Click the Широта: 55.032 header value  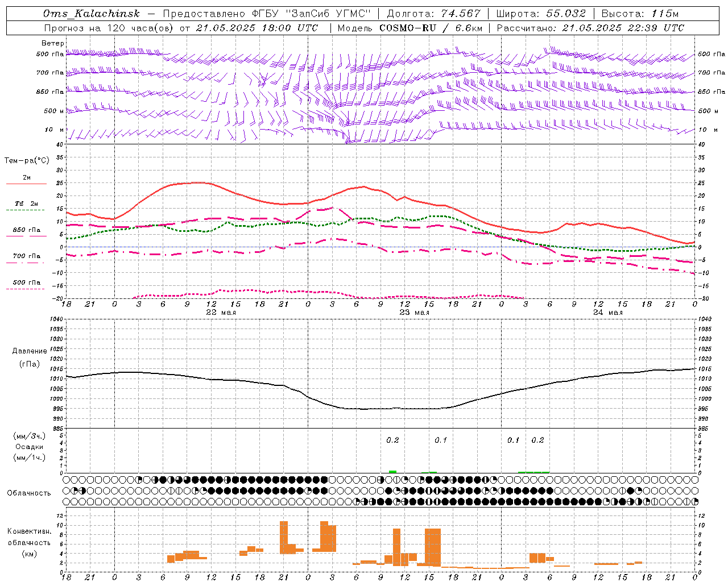pyautogui.click(x=541, y=14)
